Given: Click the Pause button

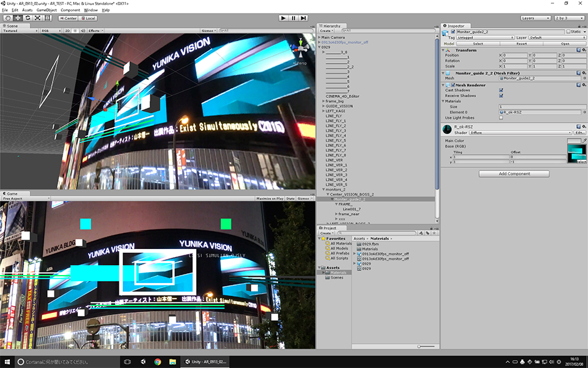Looking at the screenshot, I should point(293,18).
